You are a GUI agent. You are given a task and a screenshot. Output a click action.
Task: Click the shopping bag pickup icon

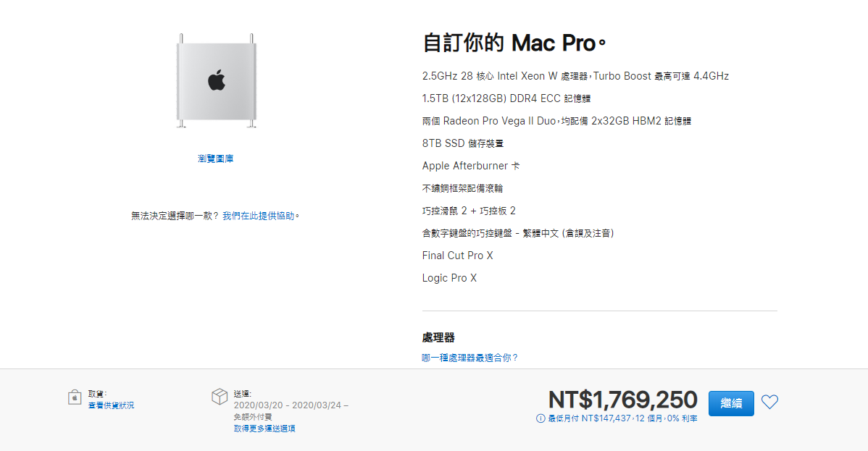click(x=75, y=397)
